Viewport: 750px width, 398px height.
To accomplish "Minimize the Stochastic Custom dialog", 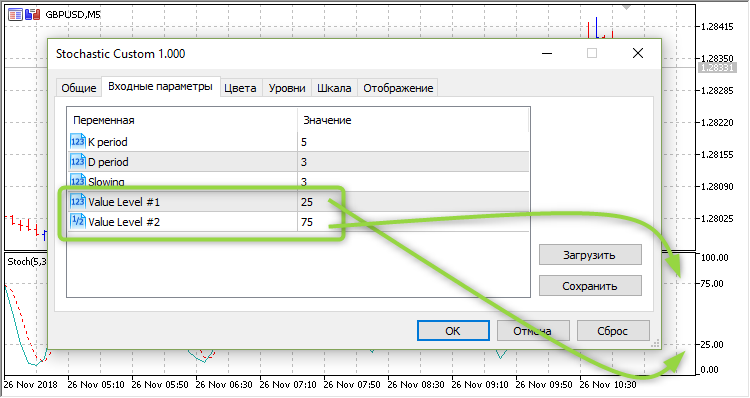I will coord(547,53).
